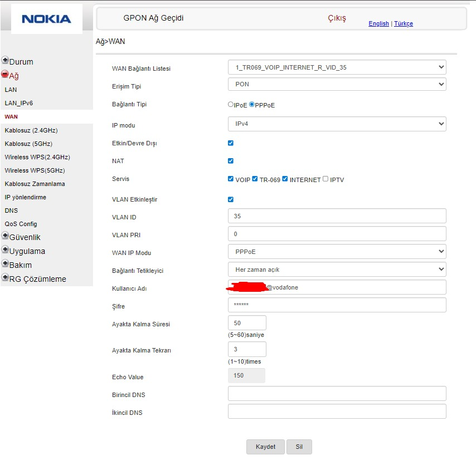
Task: Toggle the NAT checkbox
Action: 231,161
